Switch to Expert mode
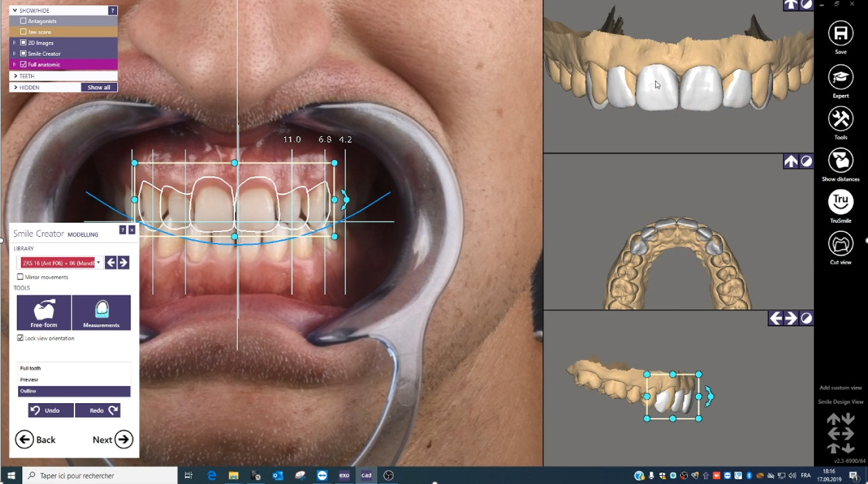Screen dimensions: 868x484 pos(840,77)
